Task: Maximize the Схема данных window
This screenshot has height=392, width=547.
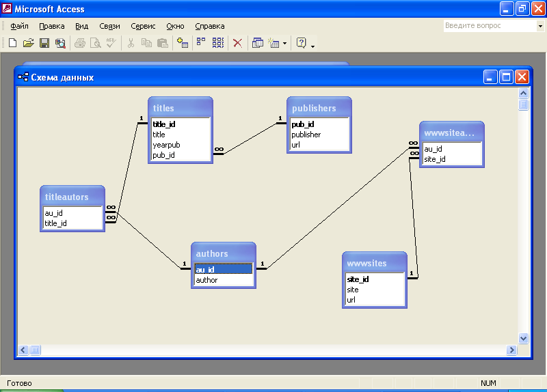Action: [506, 77]
